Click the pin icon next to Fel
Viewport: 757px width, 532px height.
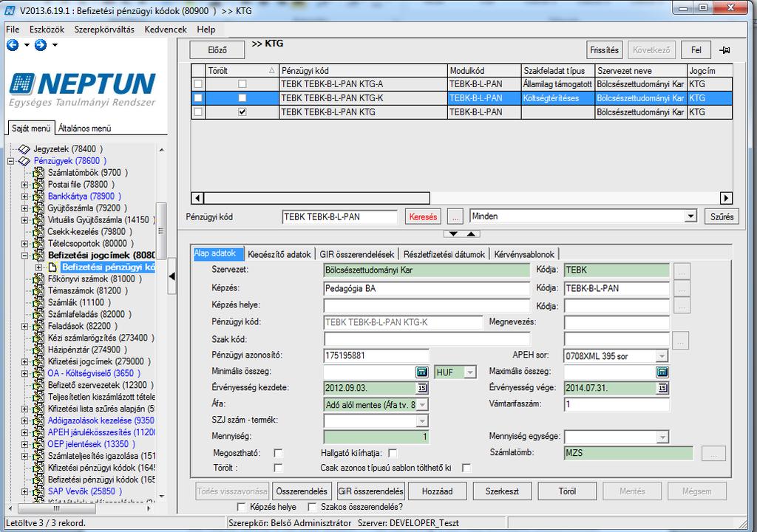(724, 50)
